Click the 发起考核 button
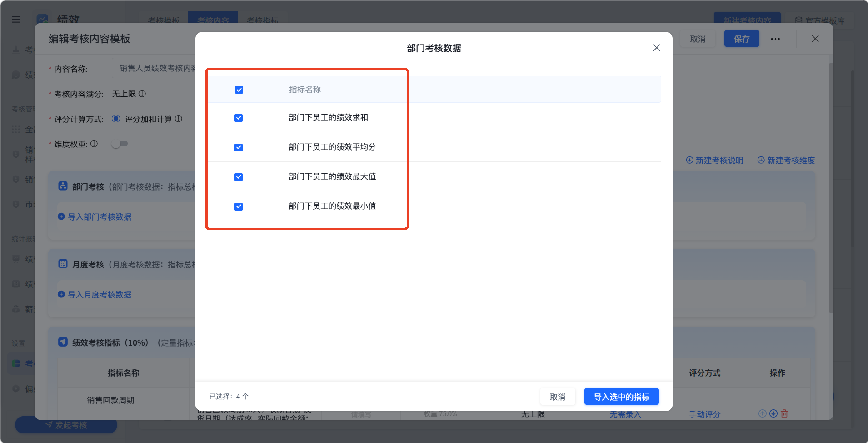Viewport: 868px width, 443px height. 66,425
